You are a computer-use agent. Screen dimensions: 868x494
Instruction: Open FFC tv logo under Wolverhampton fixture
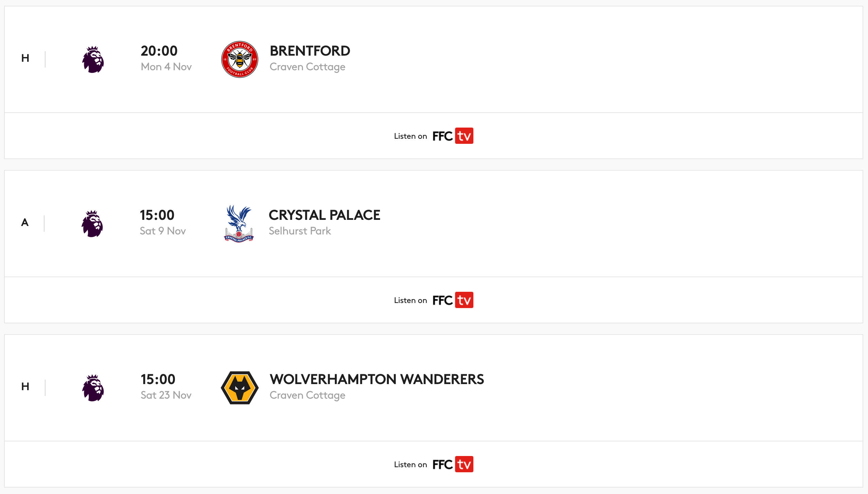pos(453,464)
